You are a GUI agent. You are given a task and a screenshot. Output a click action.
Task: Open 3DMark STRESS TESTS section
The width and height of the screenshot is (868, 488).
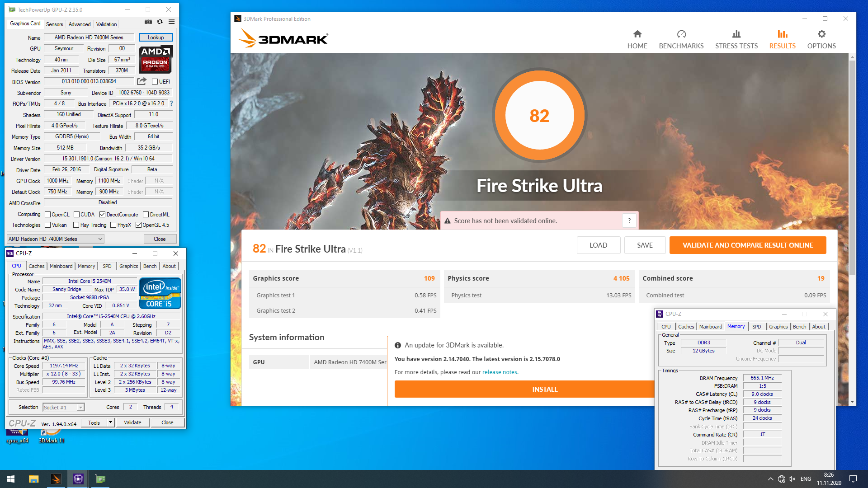coord(736,39)
